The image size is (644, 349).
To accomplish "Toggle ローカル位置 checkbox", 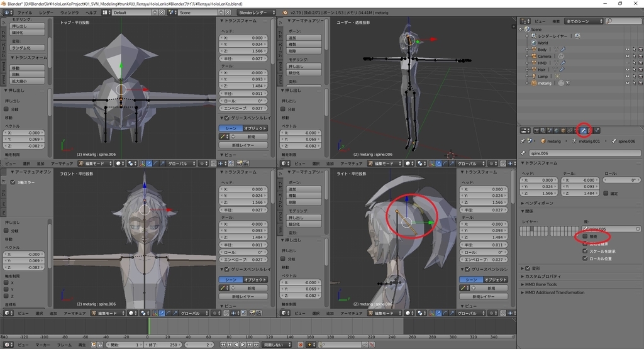I will 585,258.
